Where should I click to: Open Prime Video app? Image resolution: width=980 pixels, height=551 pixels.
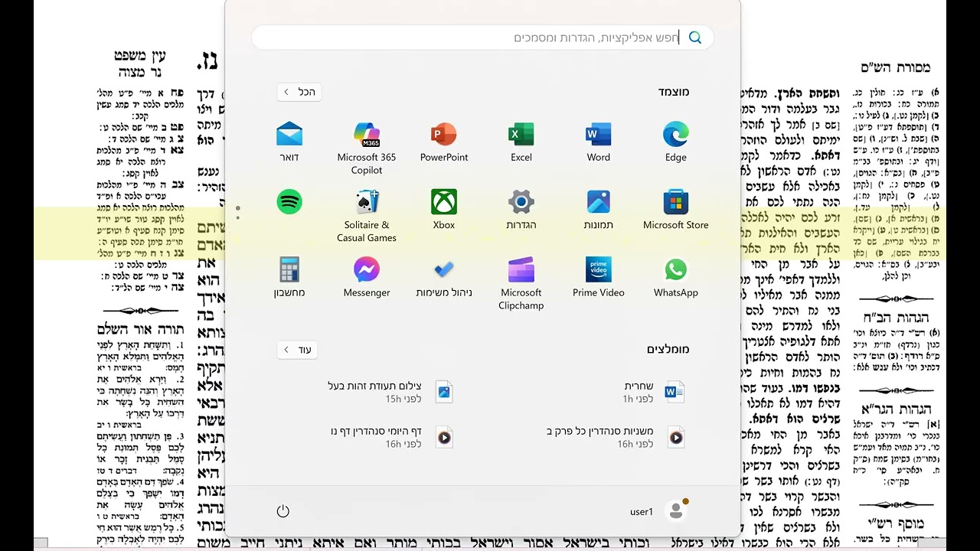pyautogui.click(x=598, y=277)
